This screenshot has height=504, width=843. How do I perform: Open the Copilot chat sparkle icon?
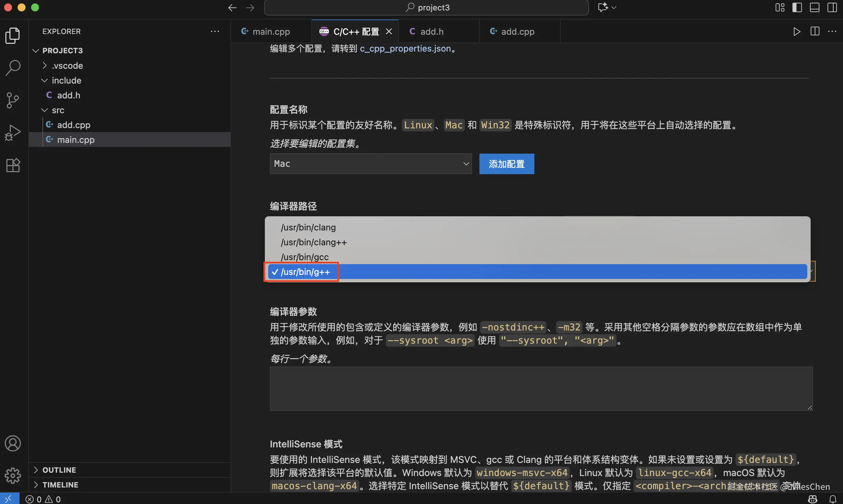coord(603,7)
